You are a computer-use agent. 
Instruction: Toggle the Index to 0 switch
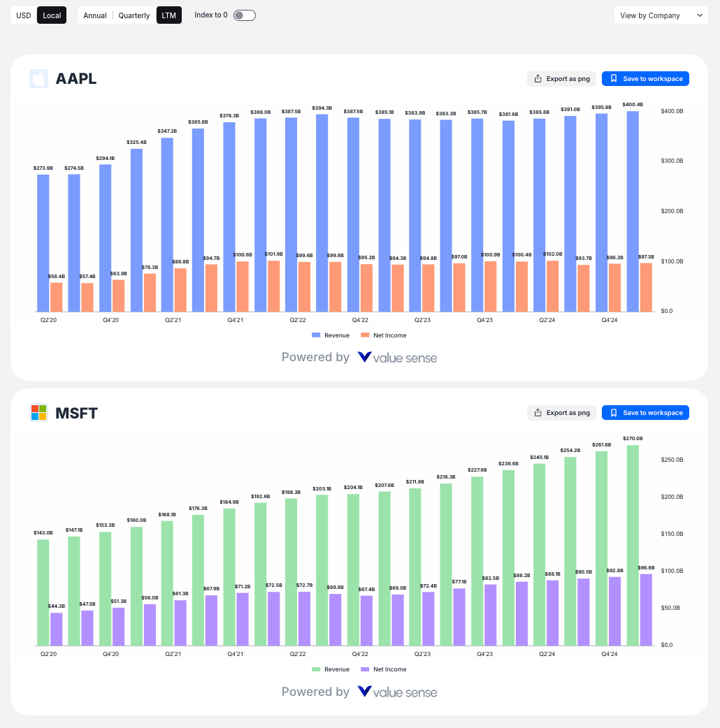point(245,15)
